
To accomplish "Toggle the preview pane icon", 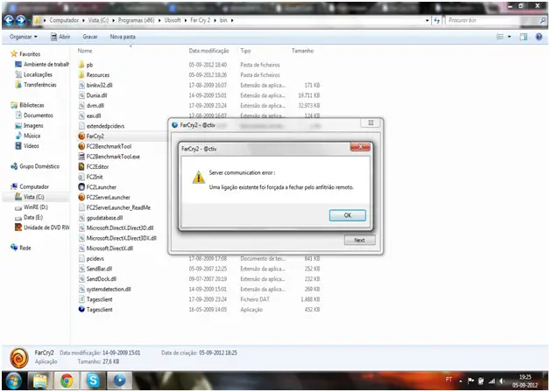I will (x=524, y=37).
